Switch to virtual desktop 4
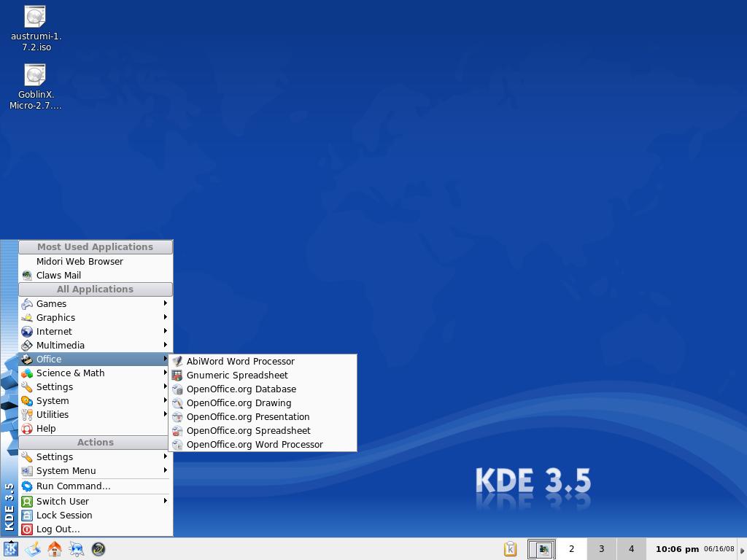Image resolution: width=747 pixels, height=560 pixels. 631,549
